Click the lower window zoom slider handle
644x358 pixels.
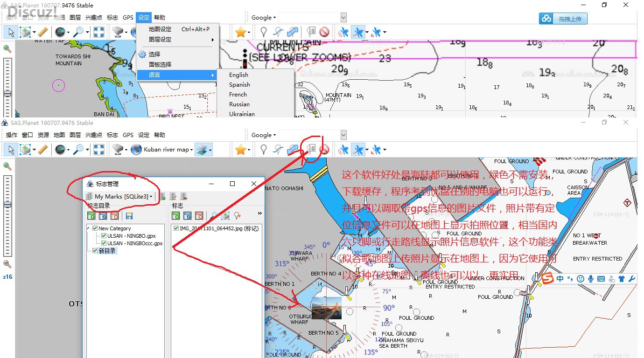point(7,205)
